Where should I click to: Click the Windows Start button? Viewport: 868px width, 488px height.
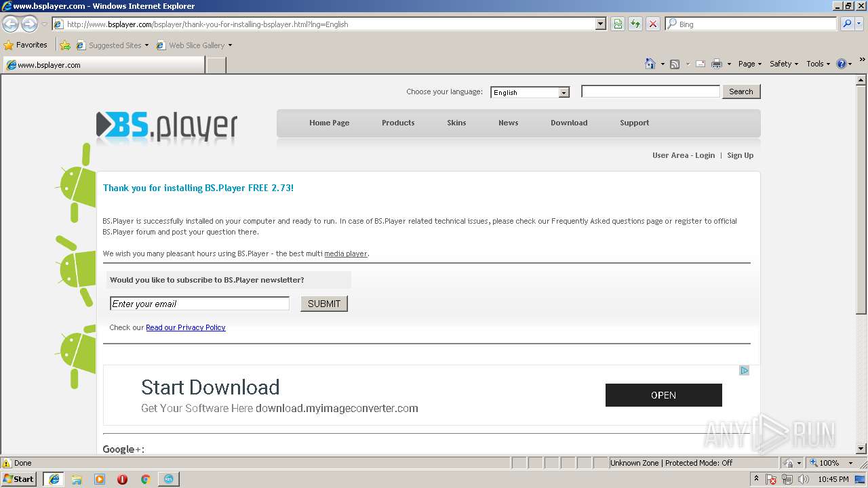18,479
